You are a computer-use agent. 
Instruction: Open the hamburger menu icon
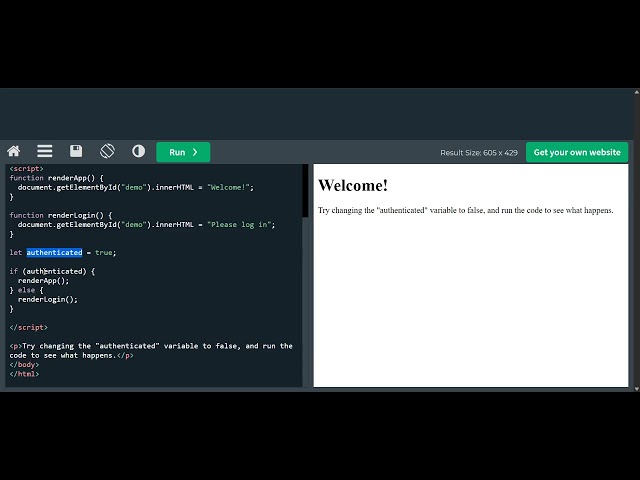pos(44,151)
